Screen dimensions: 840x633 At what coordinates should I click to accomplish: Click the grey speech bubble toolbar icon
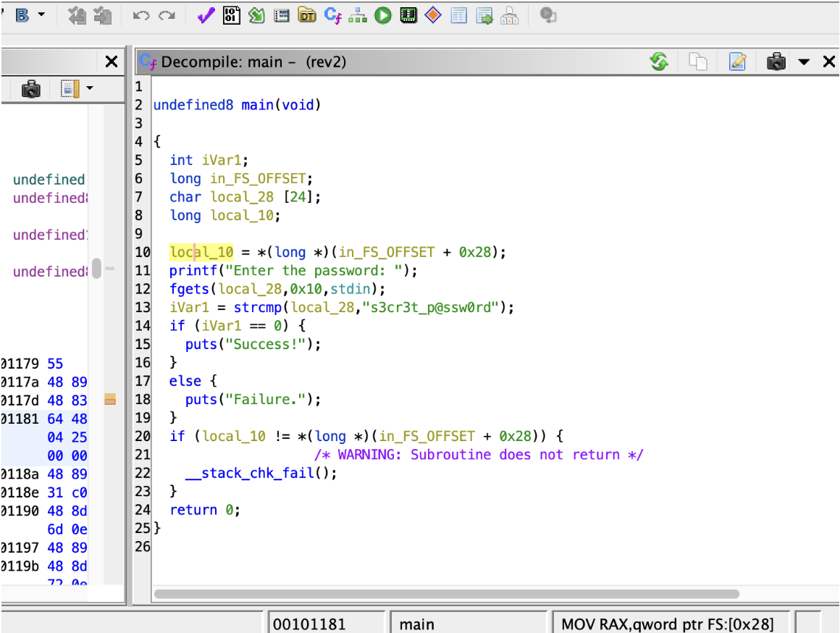pyautogui.click(x=548, y=15)
